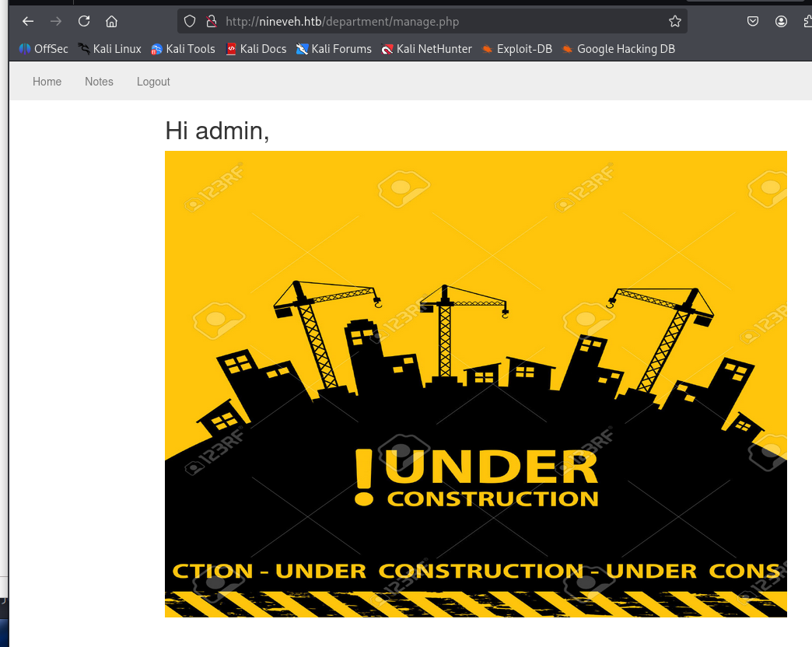This screenshot has width=812, height=647.
Task: Open the browser home page
Action: coord(111,21)
